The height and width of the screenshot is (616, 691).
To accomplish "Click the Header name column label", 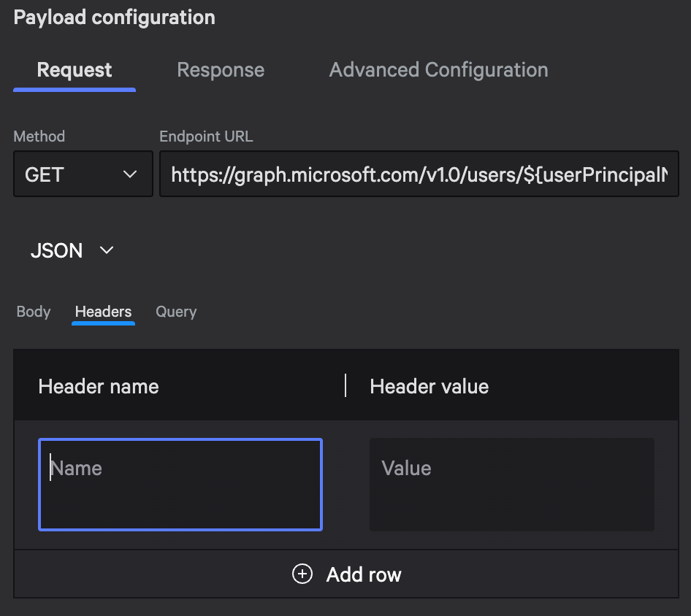I will [98, 386].
